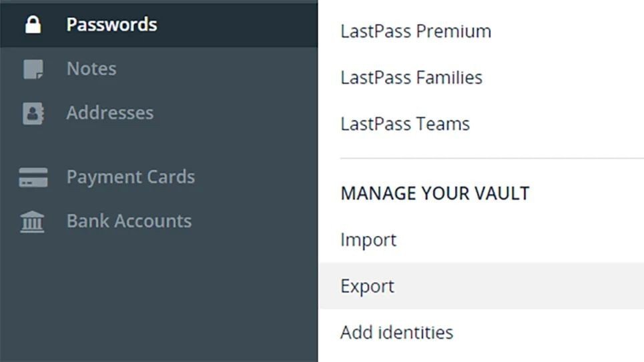Open the Passwords section in the sidebar
644x362 pixels.
[111, 25]
